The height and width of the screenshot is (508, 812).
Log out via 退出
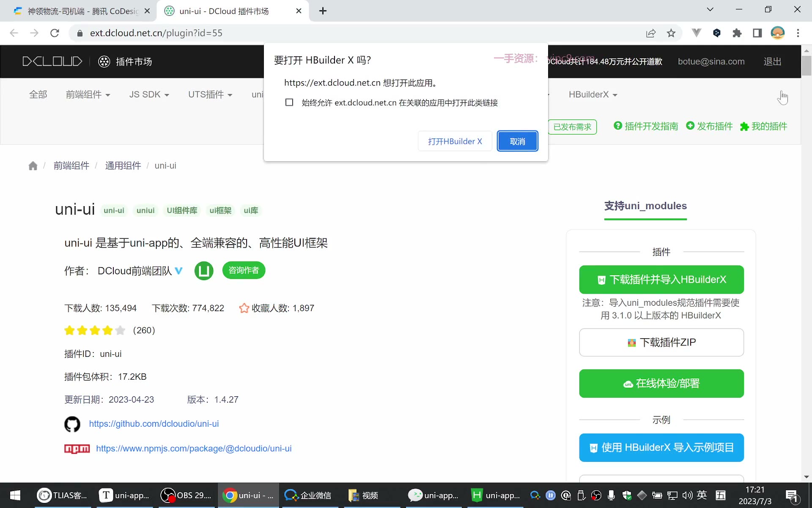pyautogui.click(x=772, y=61)
